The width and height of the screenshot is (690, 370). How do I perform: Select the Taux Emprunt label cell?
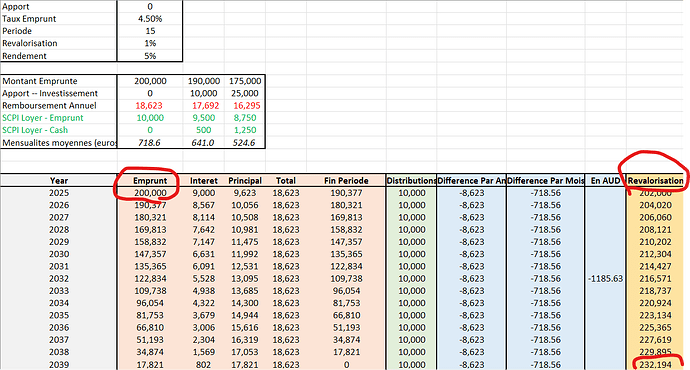coord(29,19)
